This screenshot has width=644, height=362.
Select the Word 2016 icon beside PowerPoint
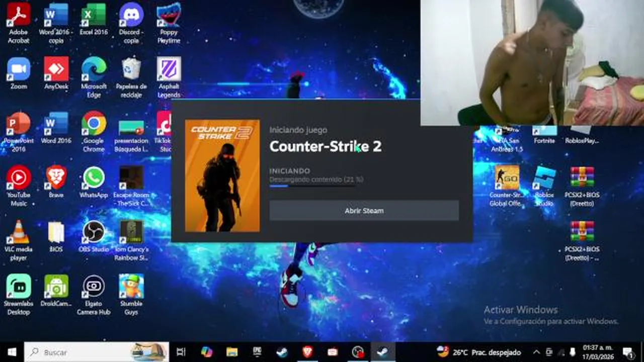point(56,128)
